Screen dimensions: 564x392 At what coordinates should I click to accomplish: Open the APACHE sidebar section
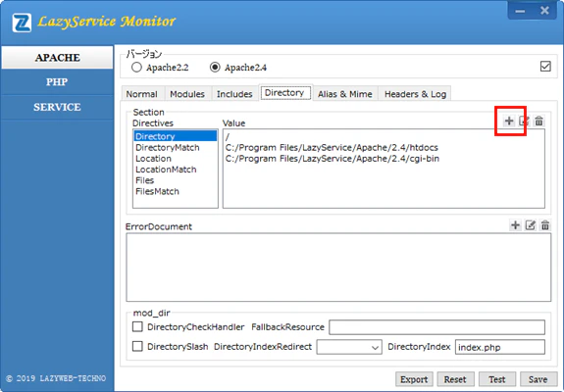57,58
